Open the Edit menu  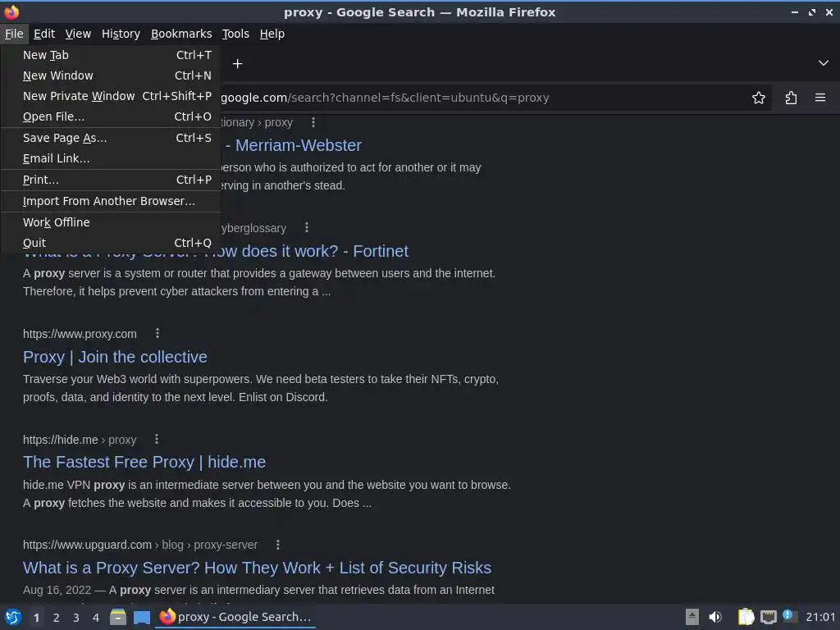coord(44,34)
